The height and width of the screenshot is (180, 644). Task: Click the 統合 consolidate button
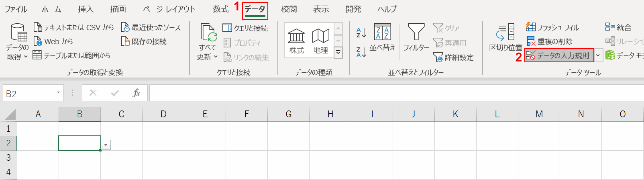point(619,27)
